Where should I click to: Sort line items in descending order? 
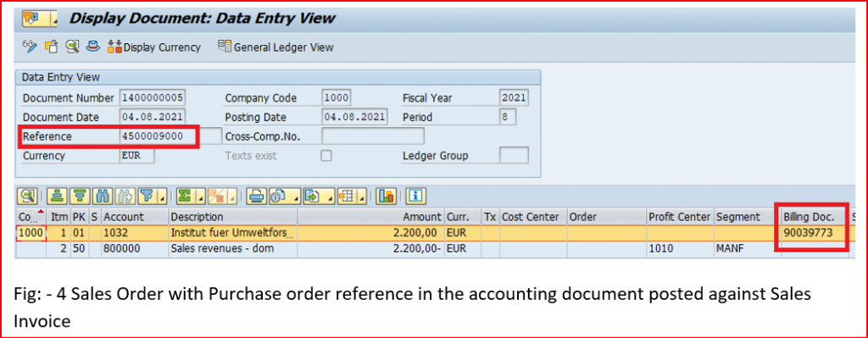click(79, 196)
